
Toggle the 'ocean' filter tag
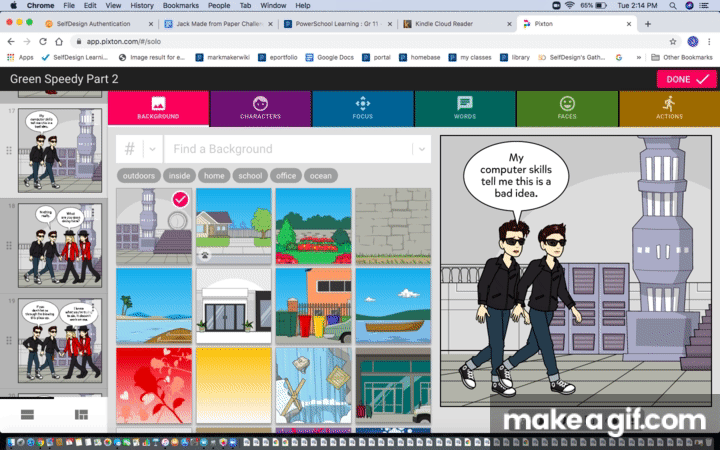[x=320, y=175]
